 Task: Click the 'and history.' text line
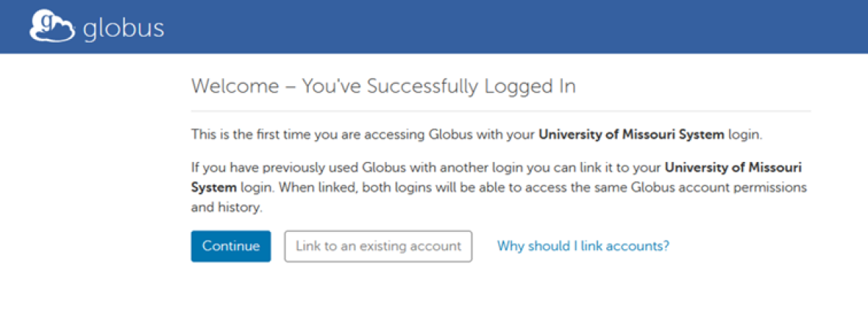pos(226,207)
